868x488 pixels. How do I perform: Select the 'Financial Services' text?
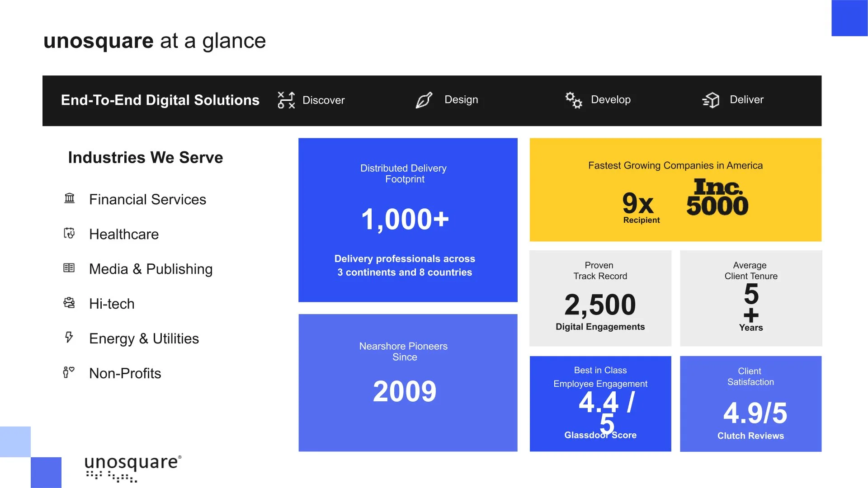(147, 199)
